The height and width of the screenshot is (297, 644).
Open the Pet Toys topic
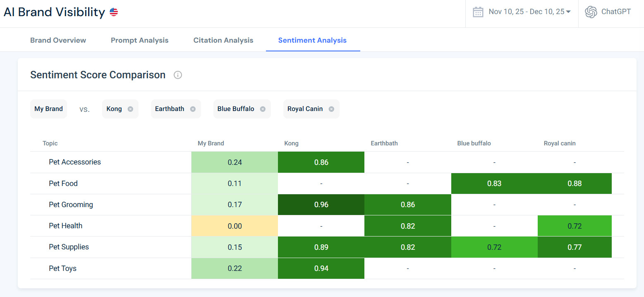[x=62, y=268]
